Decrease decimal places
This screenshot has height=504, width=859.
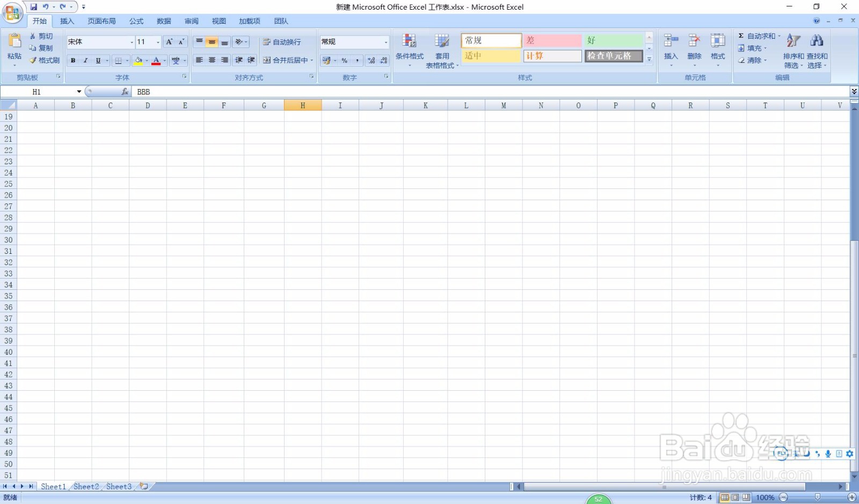[x=384, y=61]
